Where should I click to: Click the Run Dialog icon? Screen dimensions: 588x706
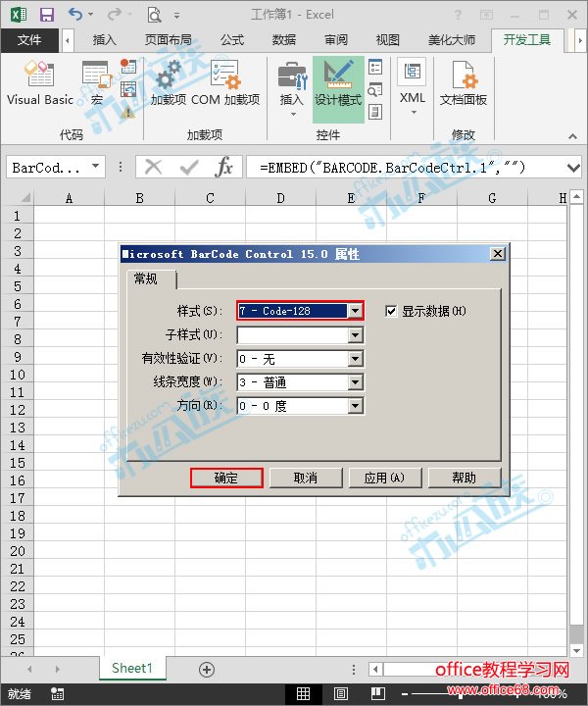(375, 112)
